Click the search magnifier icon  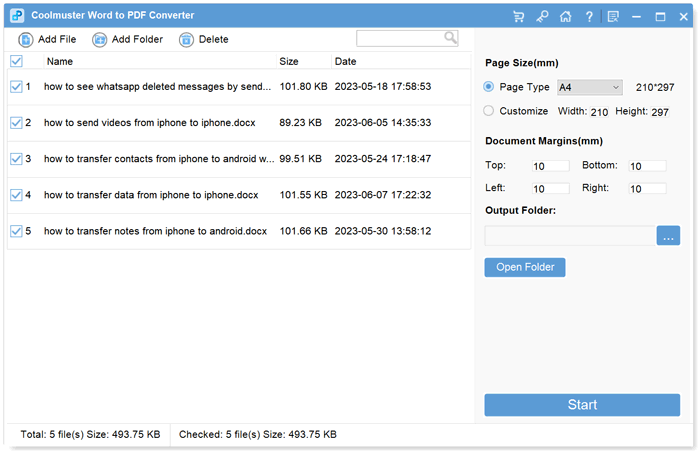pos(450,38)
